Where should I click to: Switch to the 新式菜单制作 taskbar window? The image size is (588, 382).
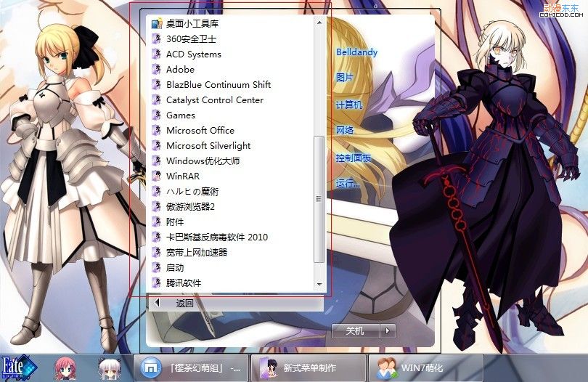309,368
